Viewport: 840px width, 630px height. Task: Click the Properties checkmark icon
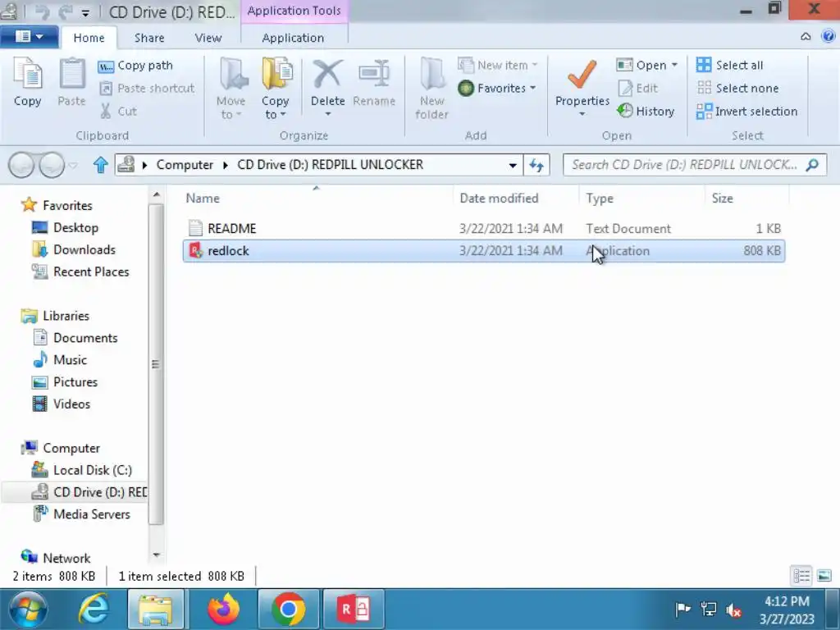[x=582, y=74]
